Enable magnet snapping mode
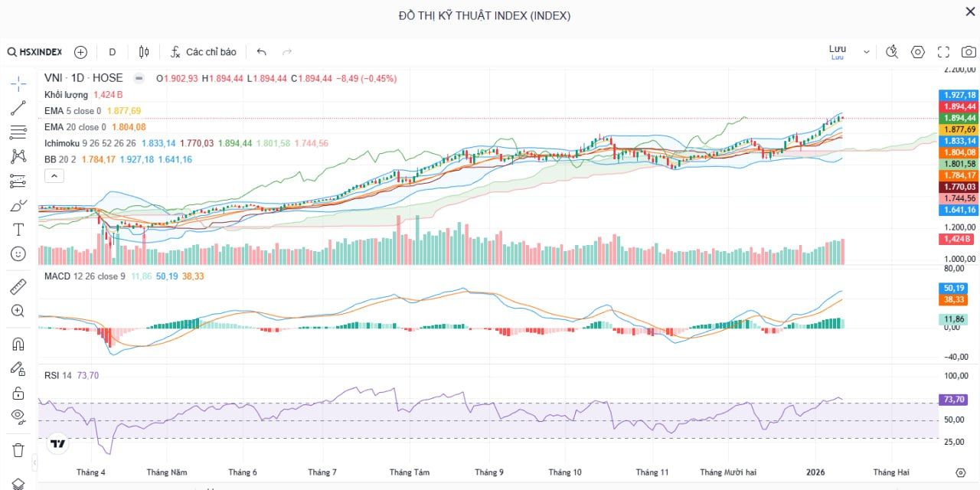 click(x=18, y=344)
